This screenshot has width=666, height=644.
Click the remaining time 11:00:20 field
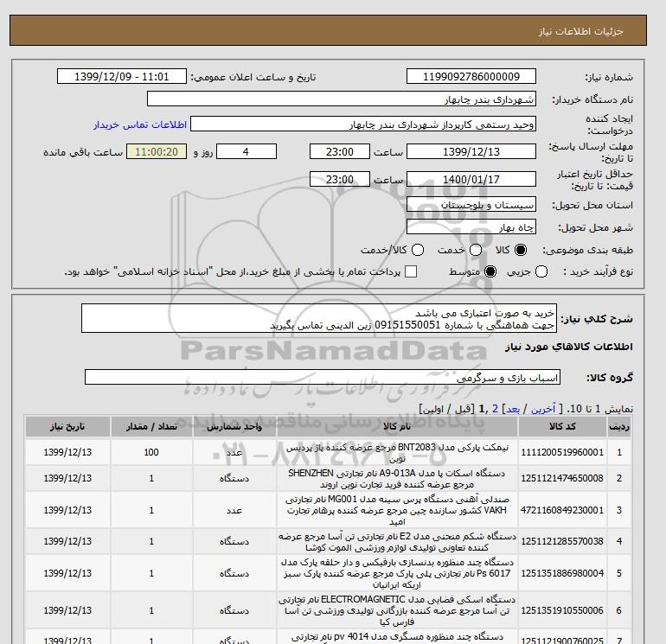(157, 151)
